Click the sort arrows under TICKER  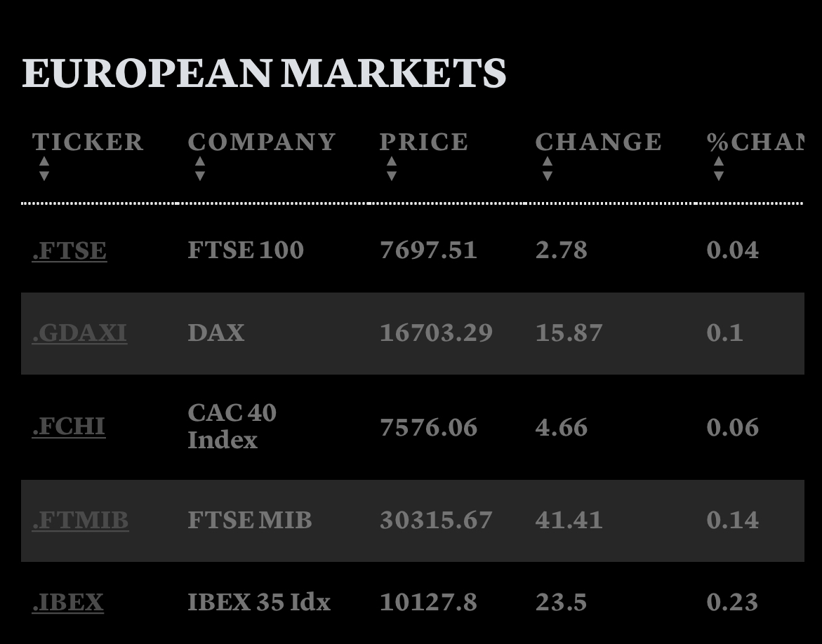[x=44, y=168]
